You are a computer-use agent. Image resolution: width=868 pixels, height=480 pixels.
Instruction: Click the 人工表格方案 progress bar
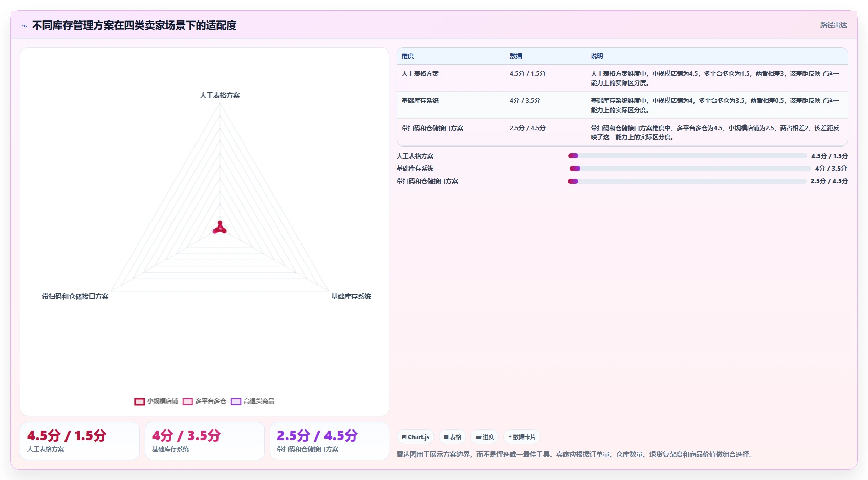tap(687, 156)
